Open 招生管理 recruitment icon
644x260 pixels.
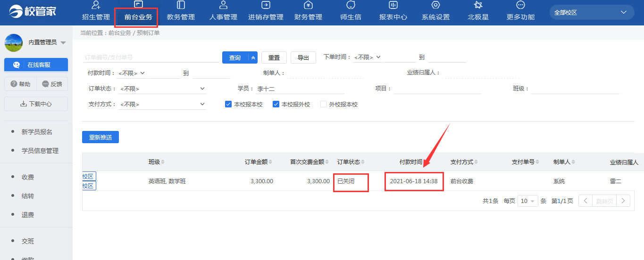(x=96, y=5)
